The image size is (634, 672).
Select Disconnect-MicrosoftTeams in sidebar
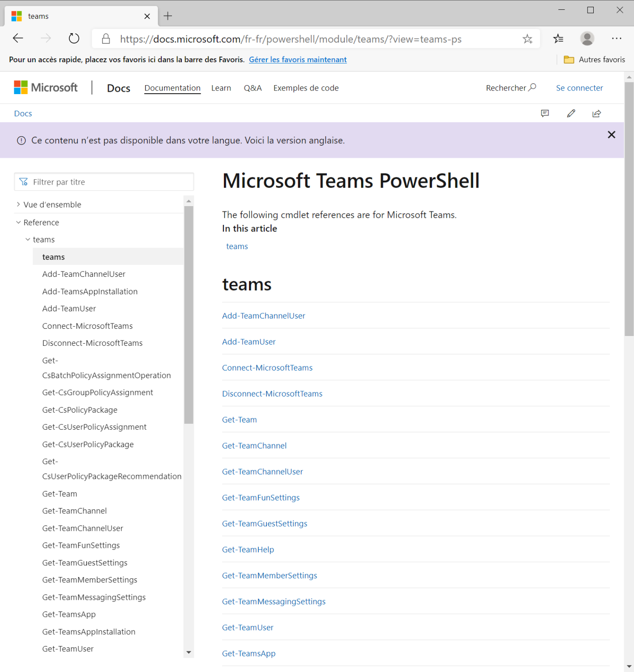coord(92,343)
